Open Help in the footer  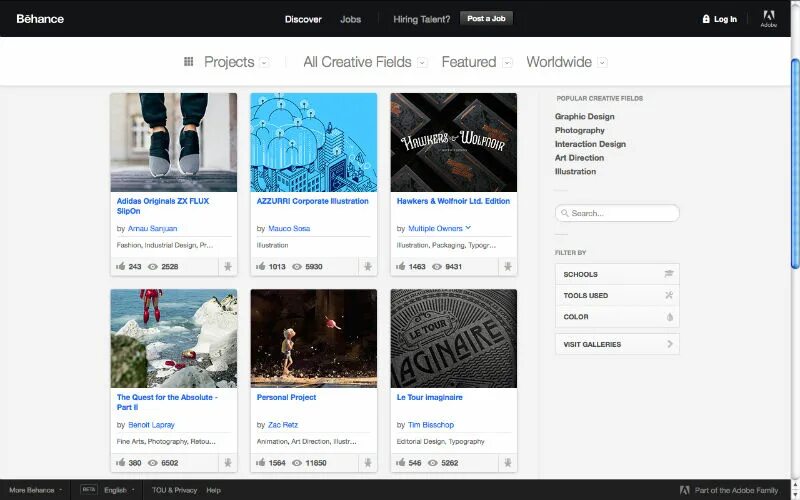(213, 490)
